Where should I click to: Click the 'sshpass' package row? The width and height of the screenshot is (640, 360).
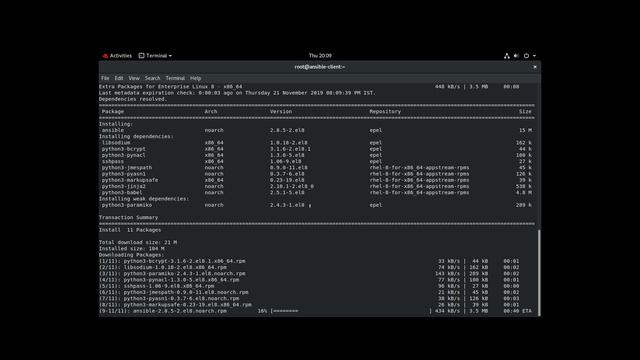click(316, 161)
